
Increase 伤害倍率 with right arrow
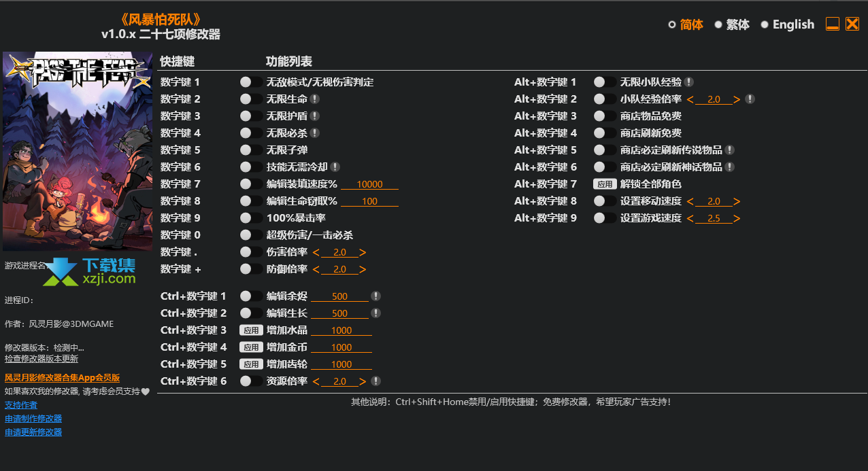pyautogui.click(x=363, y=252)
